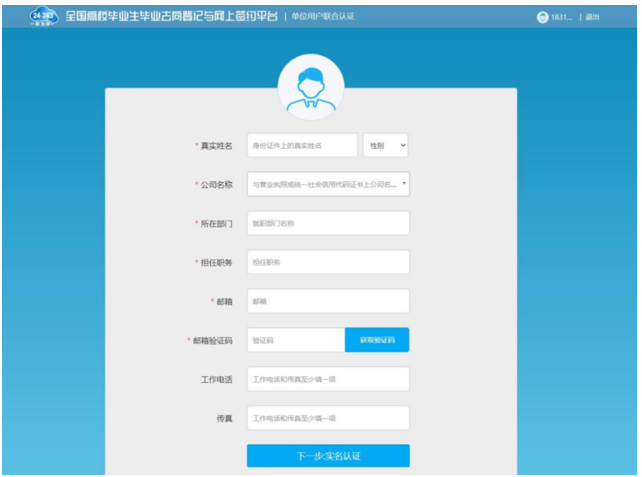
Task: Click the 1831... username in header
Action: (x=562, y=17)
